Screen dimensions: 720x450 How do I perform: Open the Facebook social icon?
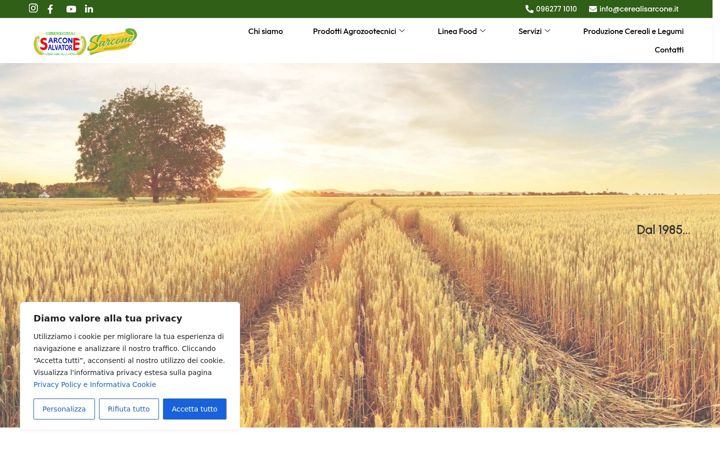(51, 9)
